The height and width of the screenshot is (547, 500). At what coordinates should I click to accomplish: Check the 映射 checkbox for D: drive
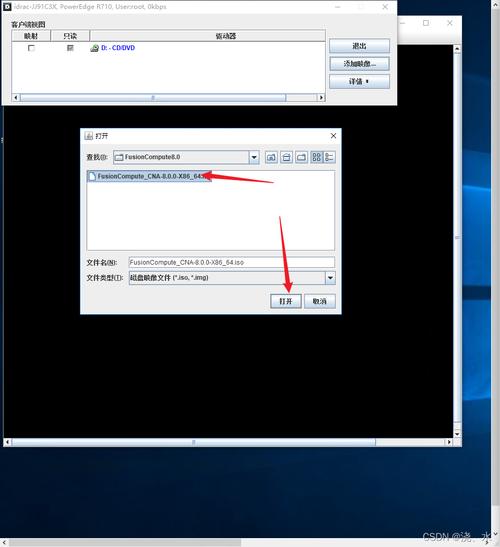point(31,48)
